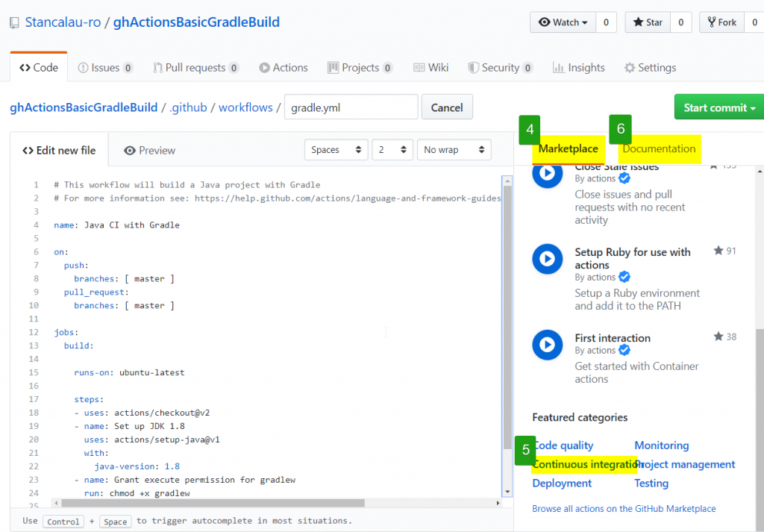Select the Marketplace tab in the sidebar
The width and height of the screenshot is (764, 532).
569,149
